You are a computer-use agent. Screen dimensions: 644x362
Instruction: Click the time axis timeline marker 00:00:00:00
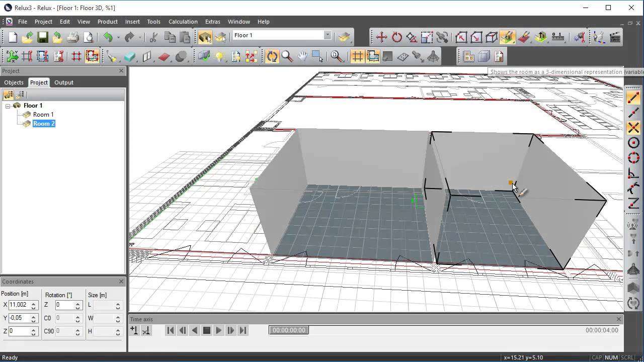pyautogui.click(x=289, y=330)
